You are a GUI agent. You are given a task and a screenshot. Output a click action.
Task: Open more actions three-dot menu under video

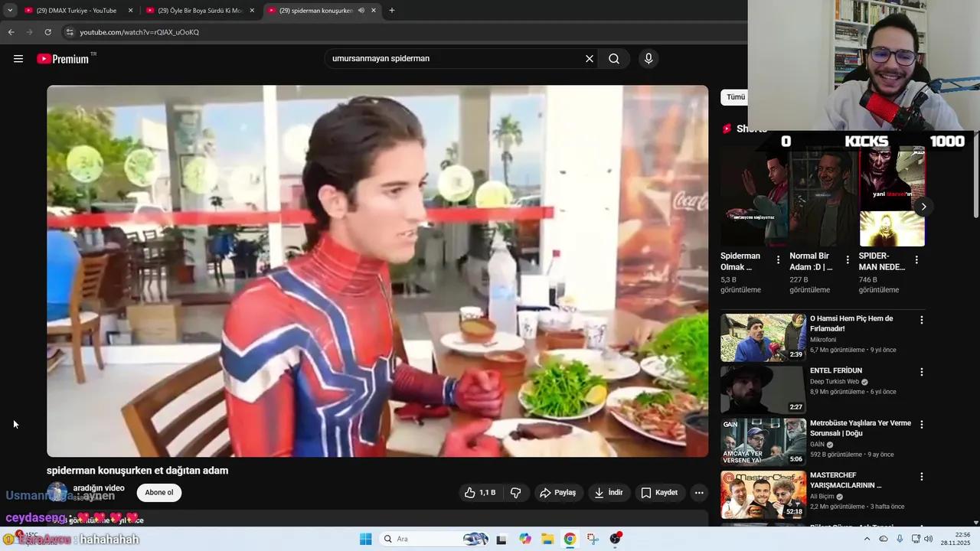(x=699, y=493)
